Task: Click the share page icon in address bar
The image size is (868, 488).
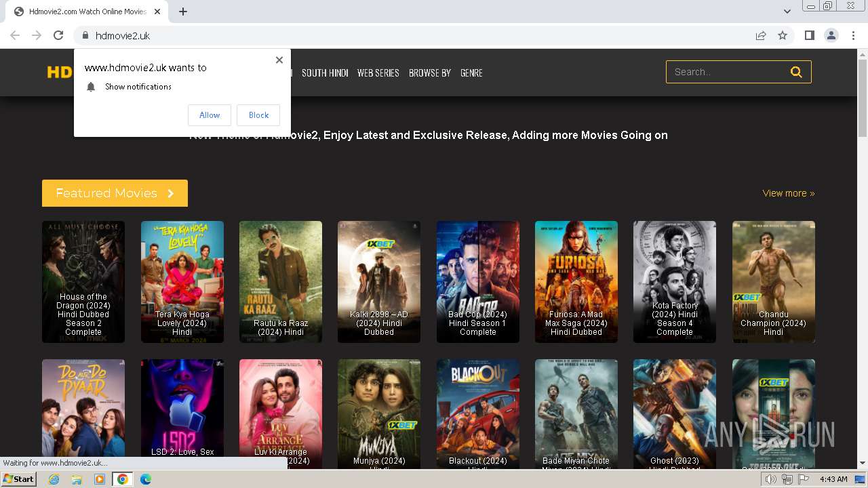Action: (x=761, y=35)
